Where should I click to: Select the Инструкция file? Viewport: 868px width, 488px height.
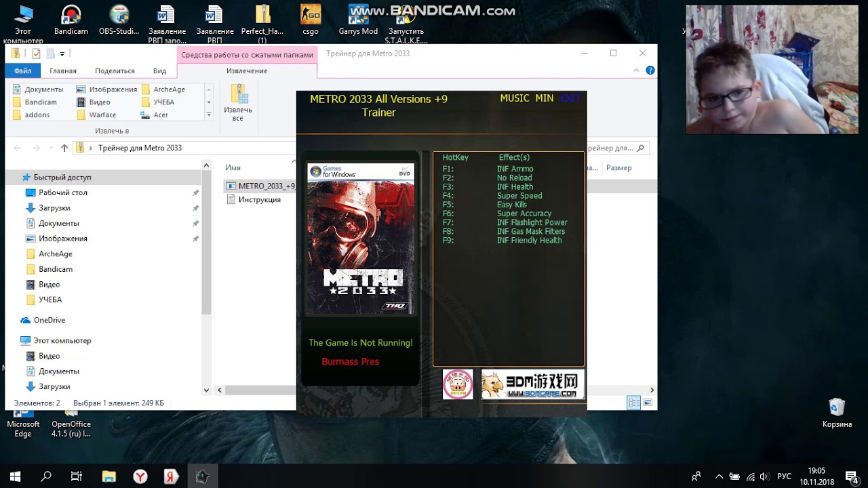(254, 200)
